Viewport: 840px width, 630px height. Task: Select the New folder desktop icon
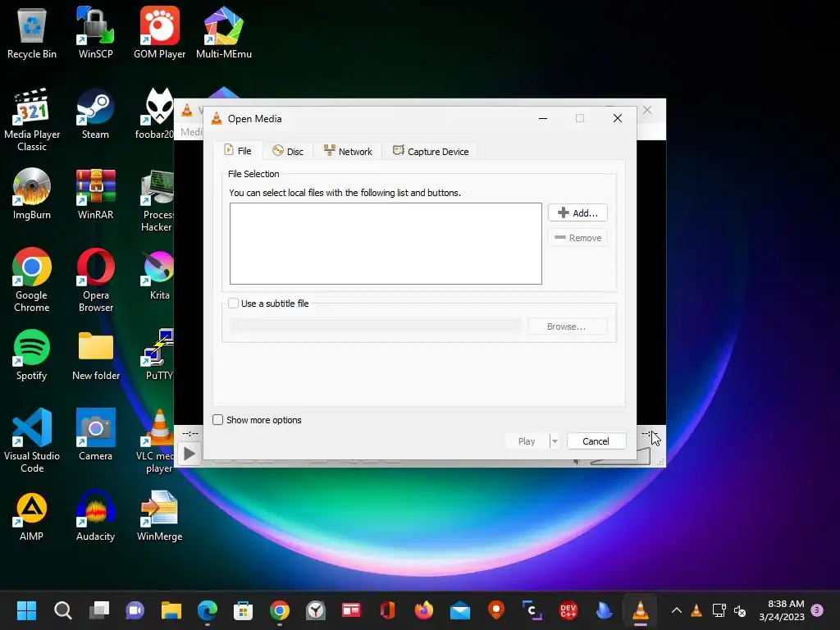coord(95,354)
